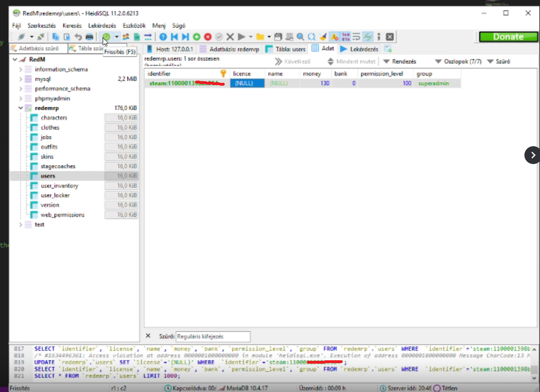540x392 pixels.
Task: Expand the test database node
Action: point(21,225)
